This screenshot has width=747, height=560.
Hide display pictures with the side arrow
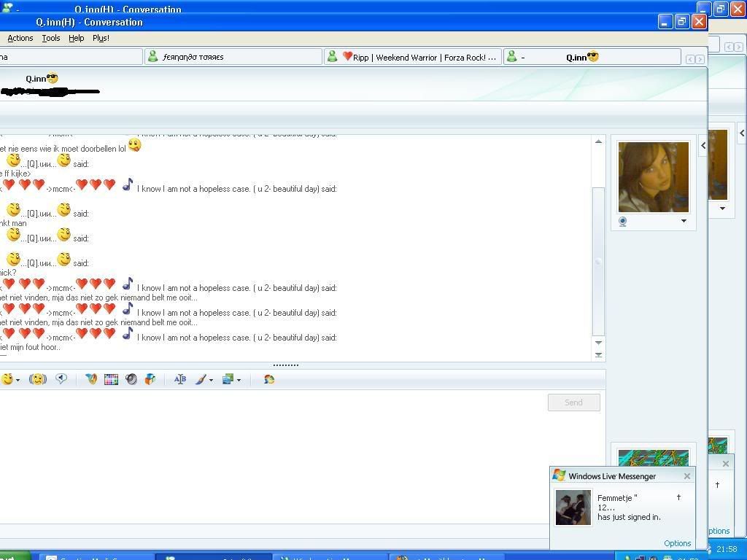point(703,146)
